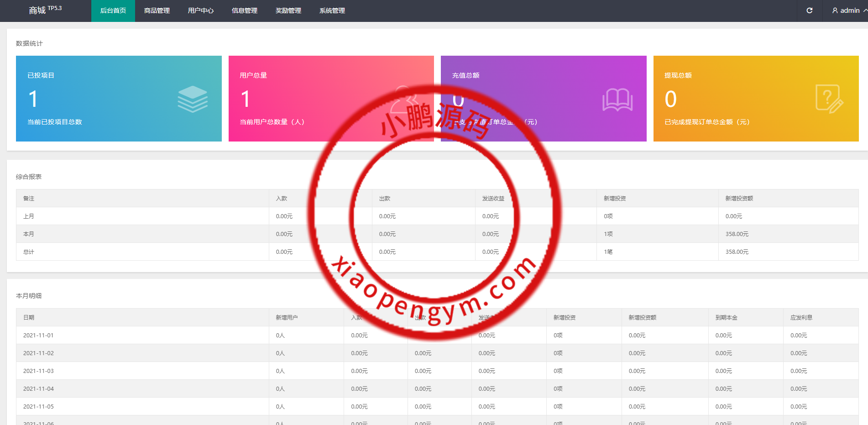Click the refresh icon in top bar
The height and width of the screenshot is (425, 868).
pyautogui.click(x=809, y=10)
